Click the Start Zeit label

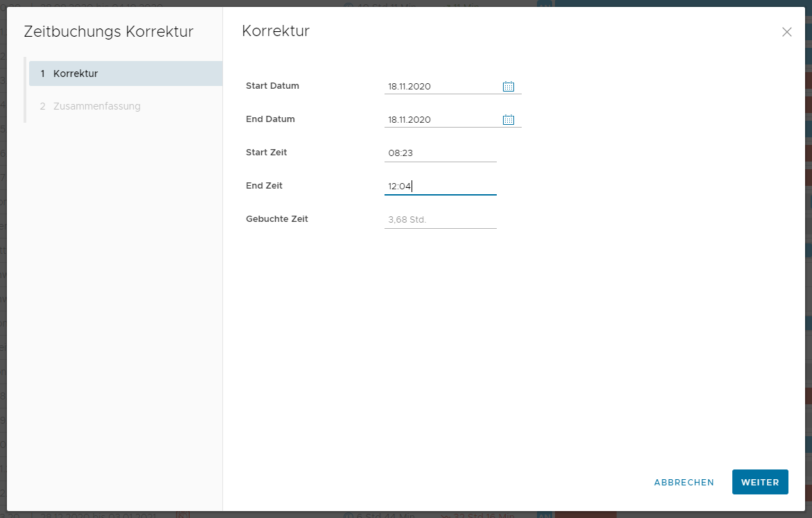click(x=266, y=153)
